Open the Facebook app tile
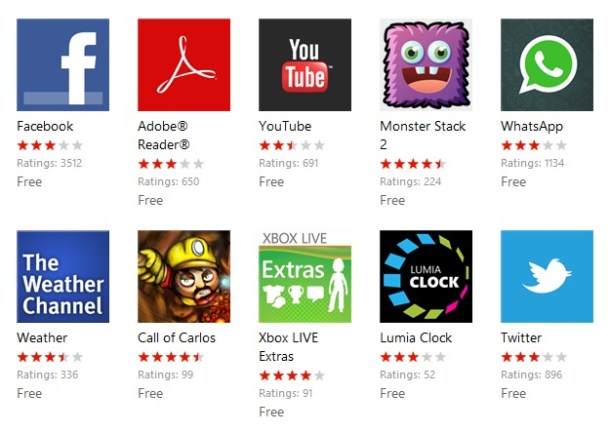Viewport: 610px width, 433px height. pos(63,65)
